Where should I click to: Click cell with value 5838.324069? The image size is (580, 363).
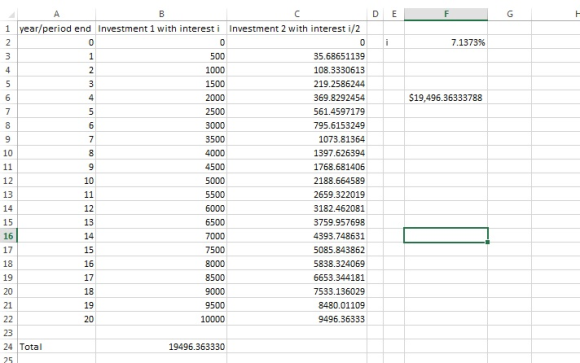[x=297, y=263]
